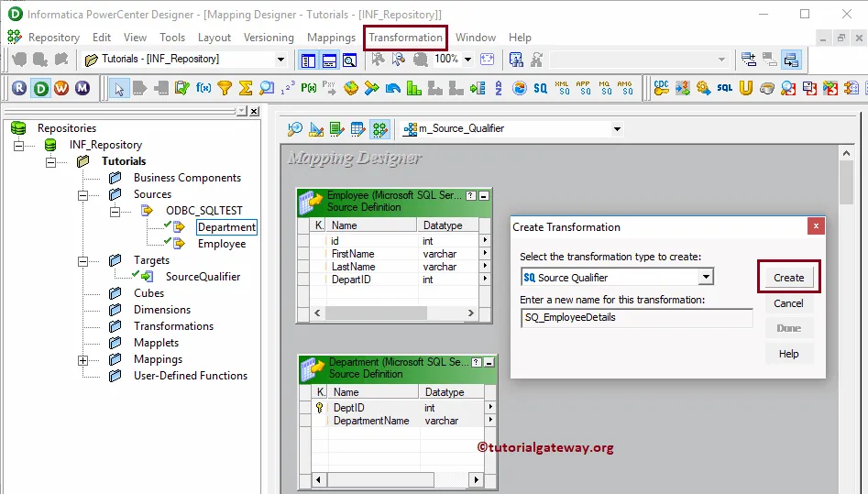The width and height of the screenshot is (868, 494).
Task: Open Workflow Monitor with the M icon
Action: point(82,88)
